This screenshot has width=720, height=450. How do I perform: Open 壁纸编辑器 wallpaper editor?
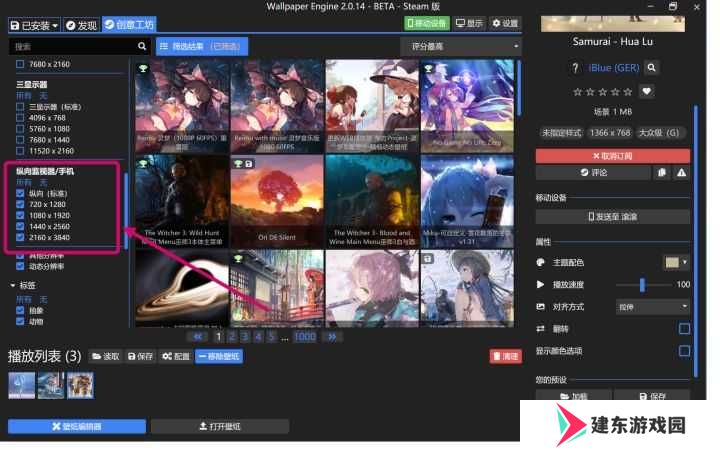77,427
